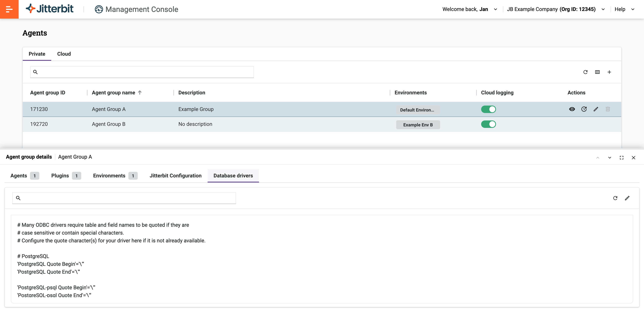Click the Environments column header
This screenshot has width=644, height=312.
click(x=411, y=93)
